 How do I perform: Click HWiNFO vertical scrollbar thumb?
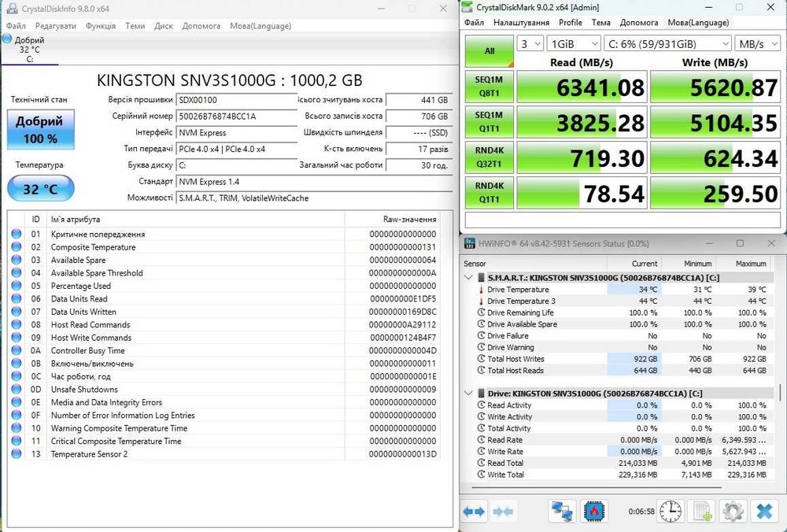pyautogui.click(x=780, y=393)
